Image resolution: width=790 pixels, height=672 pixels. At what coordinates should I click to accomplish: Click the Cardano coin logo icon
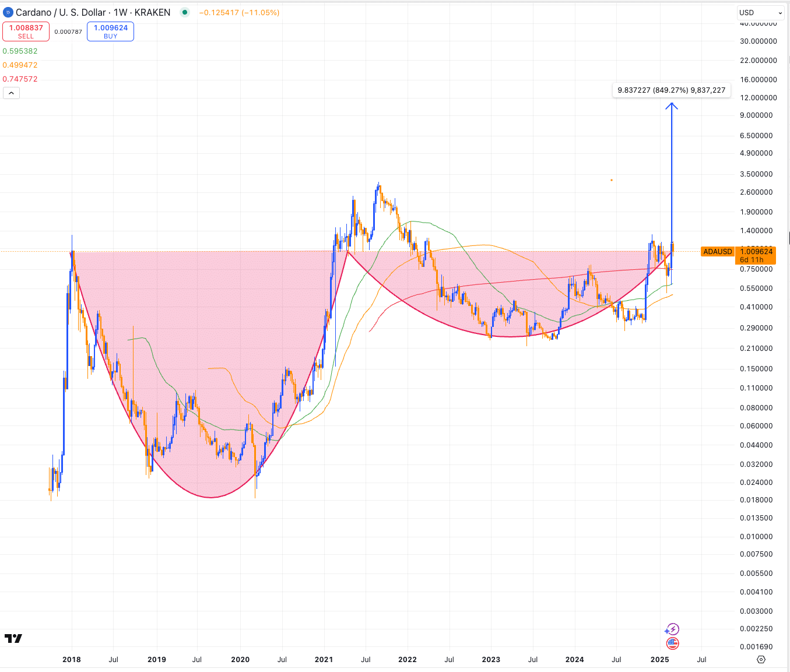tap(8, 12)
